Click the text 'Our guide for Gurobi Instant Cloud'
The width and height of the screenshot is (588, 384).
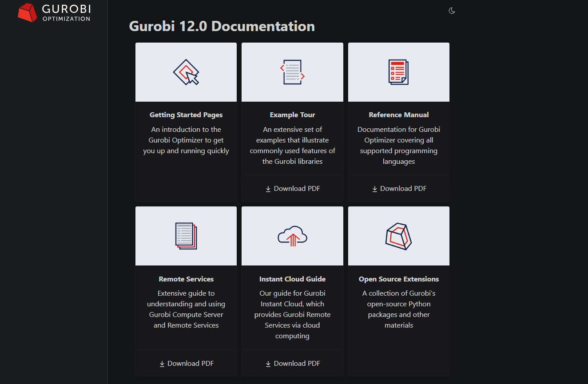click(x=292, y=299)
